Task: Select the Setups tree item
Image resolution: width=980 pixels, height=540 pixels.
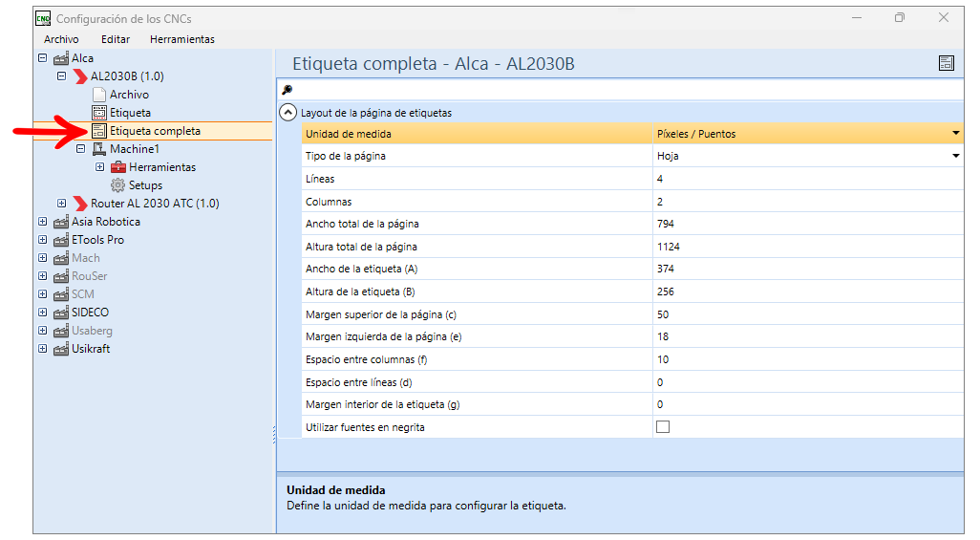Action: 145,185
